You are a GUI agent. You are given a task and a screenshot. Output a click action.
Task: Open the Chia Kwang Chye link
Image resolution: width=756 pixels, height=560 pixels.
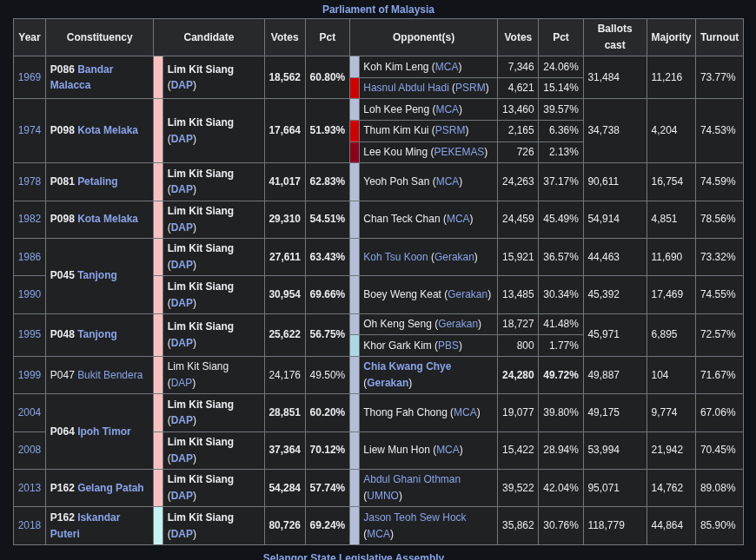(x=408, y=366)
